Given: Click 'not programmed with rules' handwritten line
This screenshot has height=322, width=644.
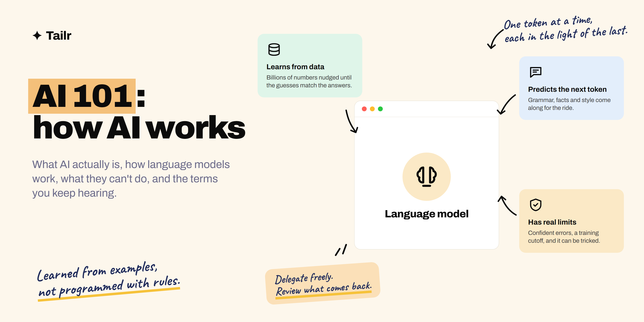Looking at the screenshot, I should pyautogui.click(x=109, y=287).
